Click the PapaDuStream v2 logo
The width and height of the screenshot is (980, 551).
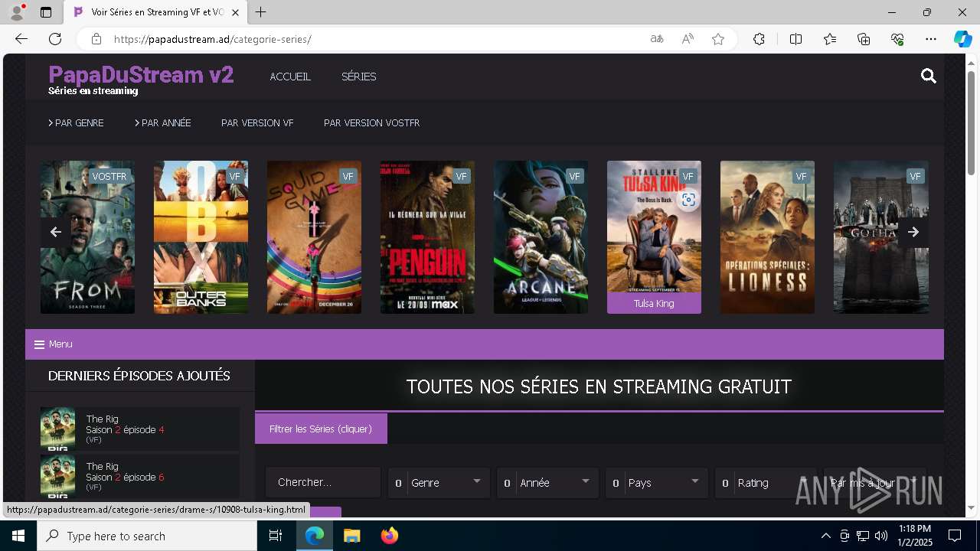pyautogui.click(x=141, y=75)
